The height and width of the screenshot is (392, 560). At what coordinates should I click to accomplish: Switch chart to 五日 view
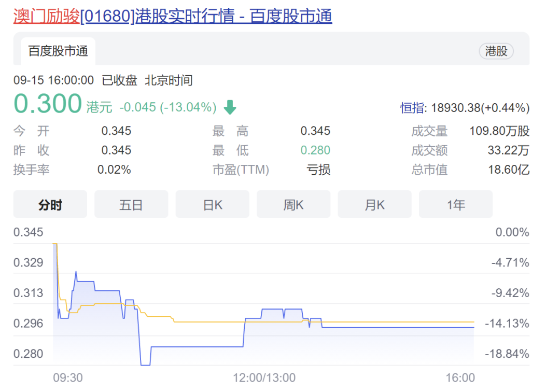click(131, 205)
